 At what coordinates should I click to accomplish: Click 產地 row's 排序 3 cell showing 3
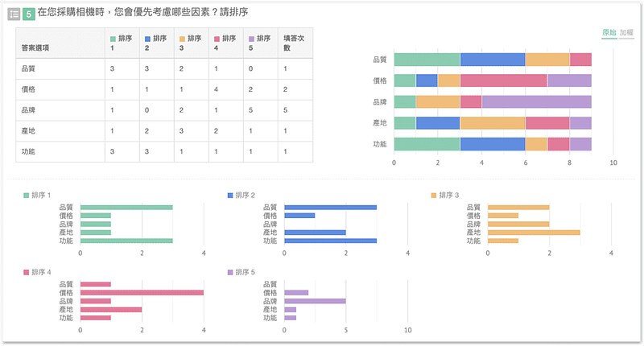(x=192, y=131)
